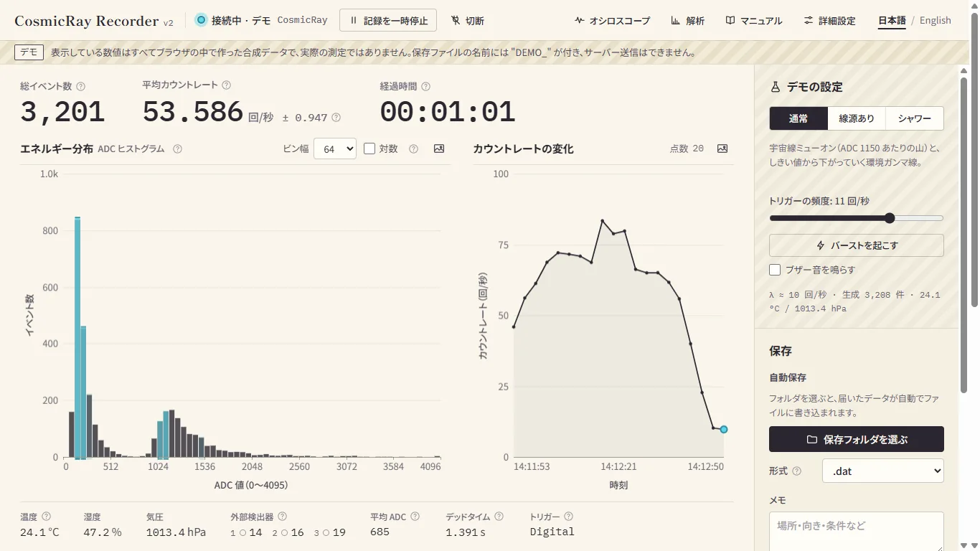Click バーストを起こす button
Viewport: 980px width, 551px height.
[x=857, y=245]
